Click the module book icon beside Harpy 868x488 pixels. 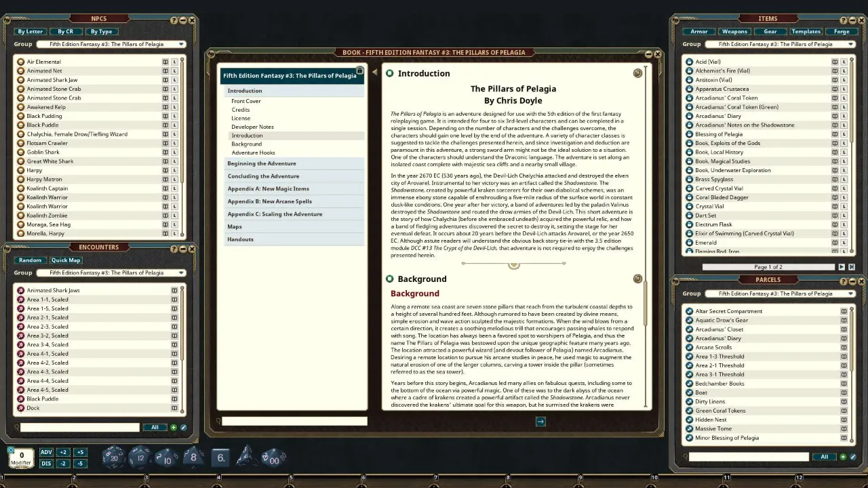pos(165,170)
